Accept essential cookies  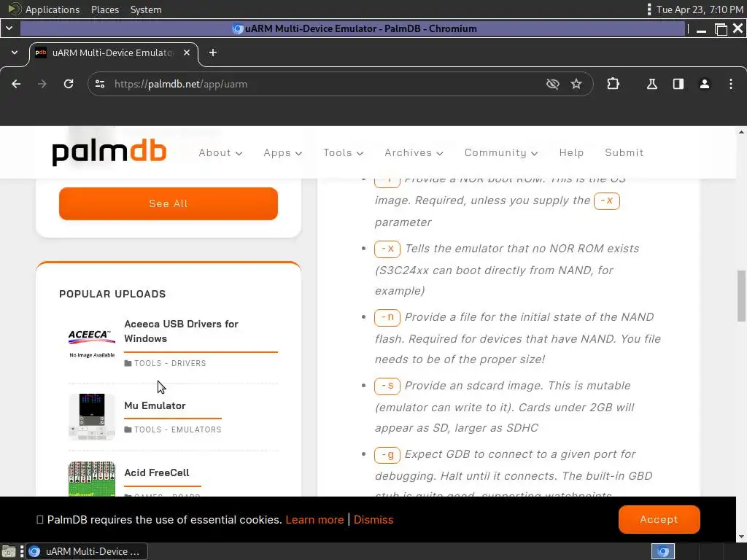(659, 519)
